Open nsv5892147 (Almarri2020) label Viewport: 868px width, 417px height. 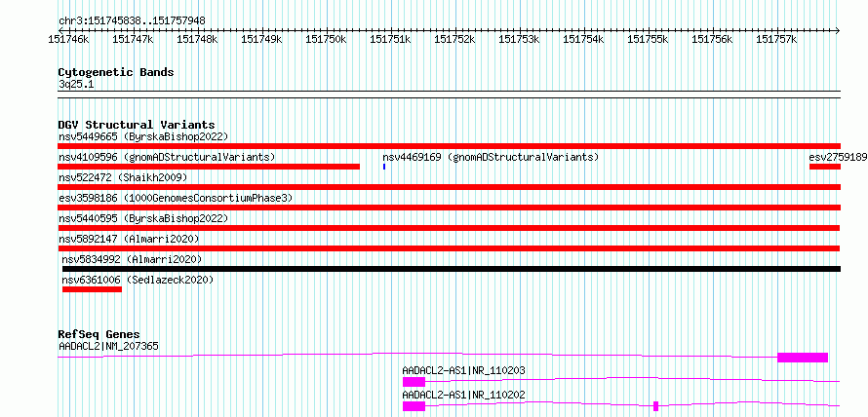click(129, 239)
